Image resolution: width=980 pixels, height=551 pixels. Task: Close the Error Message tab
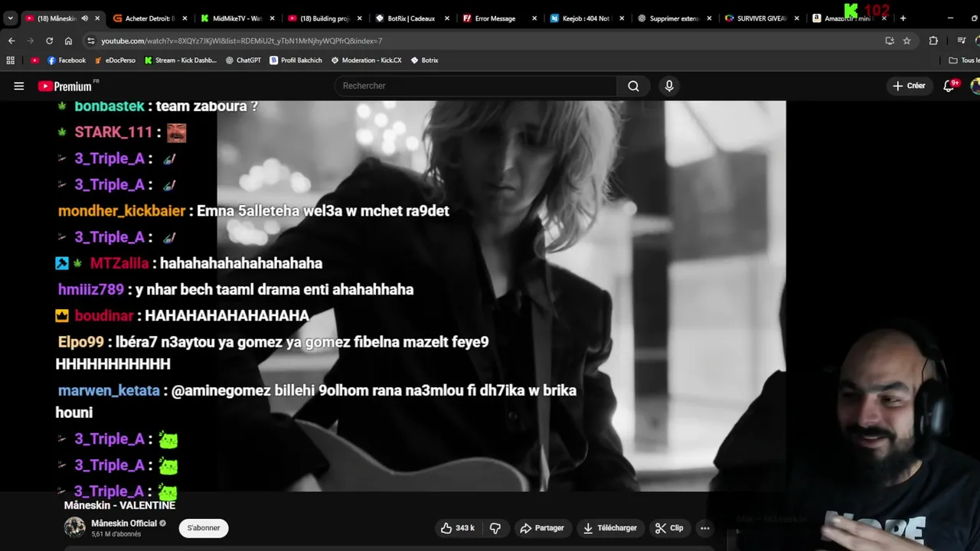[534, 18]
